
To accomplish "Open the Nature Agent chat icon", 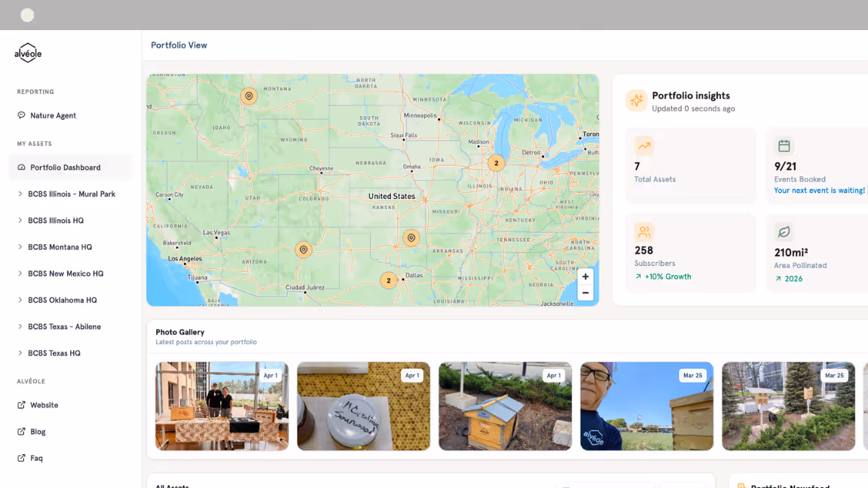I will [x=20, y=115].
